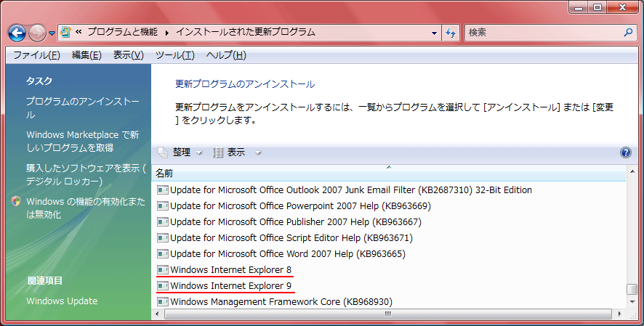Open the address bar history dropdown arrow

[434, 33]
